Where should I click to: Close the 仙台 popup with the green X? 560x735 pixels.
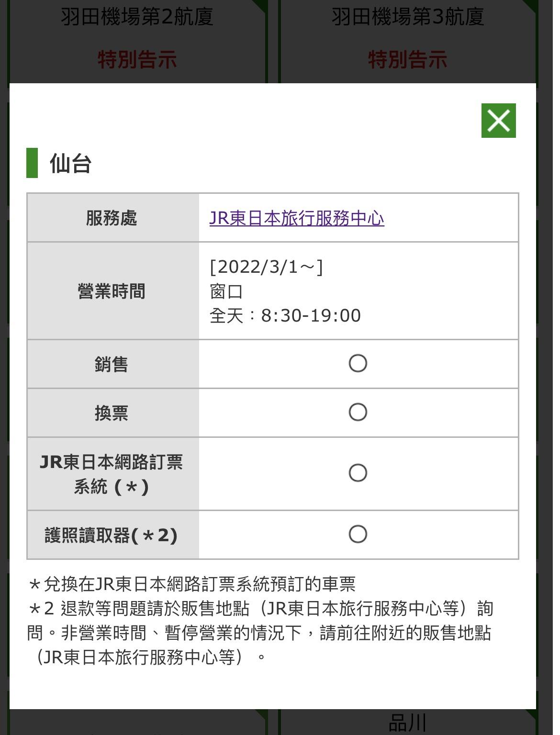(x=498, y=121)
